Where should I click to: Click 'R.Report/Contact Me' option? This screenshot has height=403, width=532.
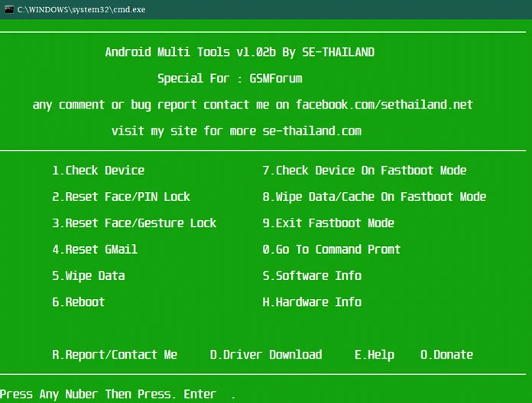click(x=115, y=355)
